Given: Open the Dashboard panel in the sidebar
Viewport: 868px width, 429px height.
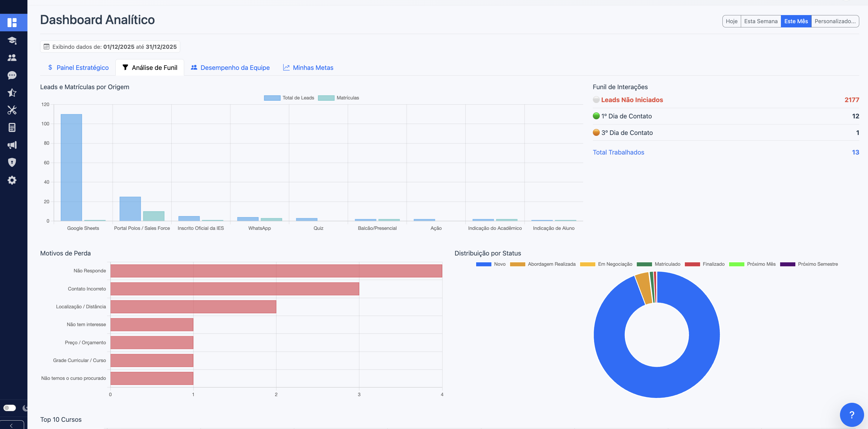Looking at the screenshot, I should (13, 23).
